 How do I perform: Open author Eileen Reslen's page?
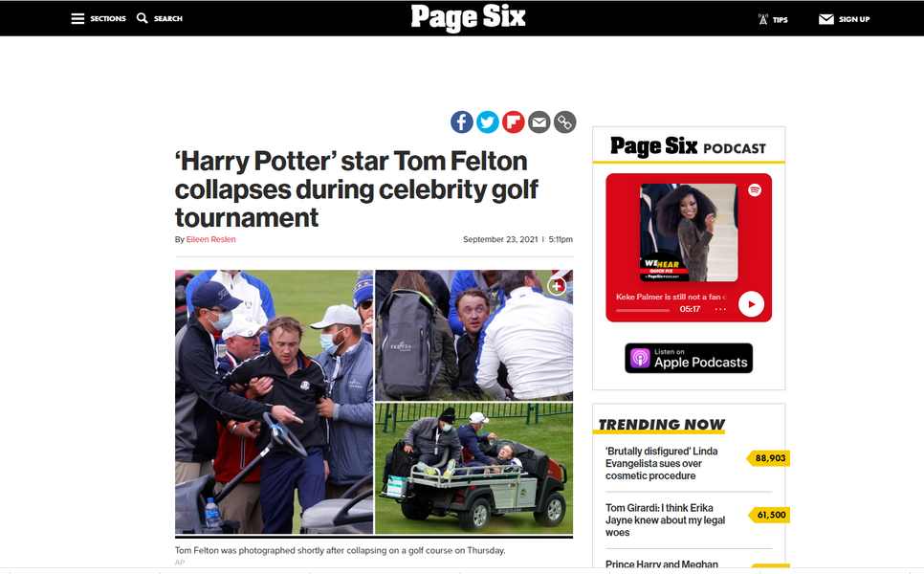tap(211, 239)
